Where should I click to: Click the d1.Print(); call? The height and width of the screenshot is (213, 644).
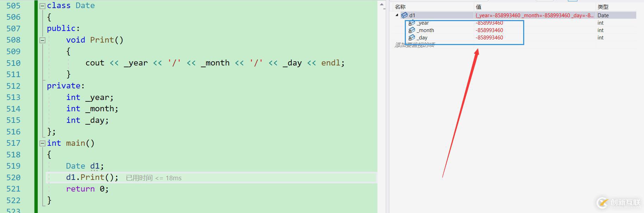coord(92,177)
